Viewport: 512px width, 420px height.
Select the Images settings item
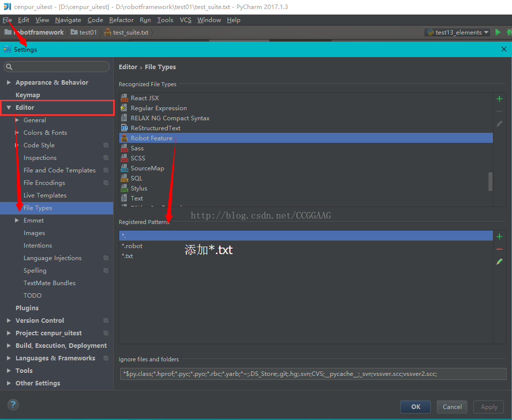click(x=34, y=233)
